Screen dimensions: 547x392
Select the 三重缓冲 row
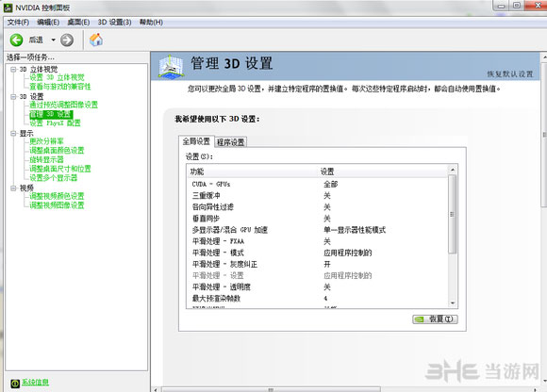[318, 195]
